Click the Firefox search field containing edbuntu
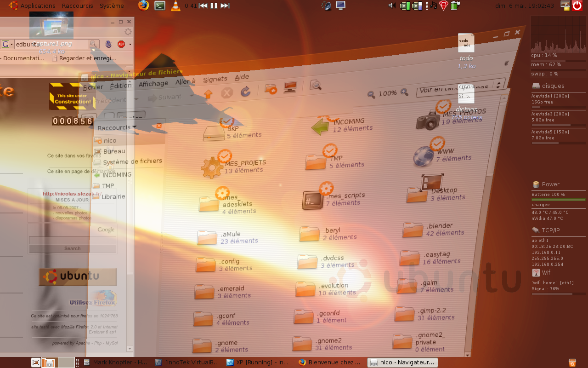The width and height of the screenshot is (588, 368). [x=51, y=44]
